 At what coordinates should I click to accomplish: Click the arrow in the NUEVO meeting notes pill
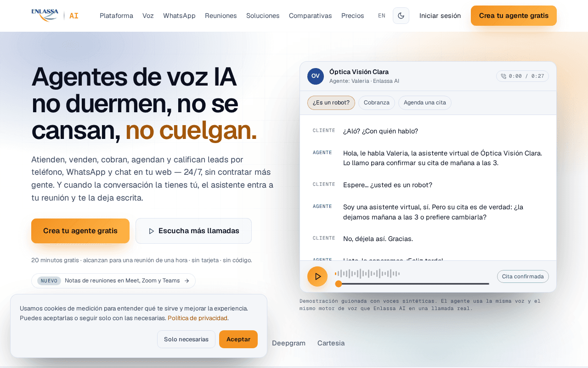click(x=187, y=281)
